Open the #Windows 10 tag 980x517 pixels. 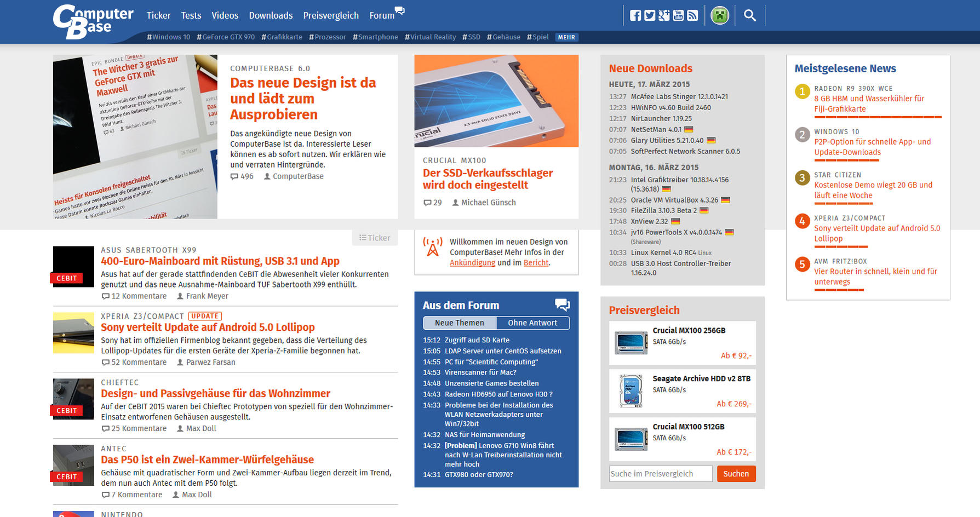click(168, 37)
